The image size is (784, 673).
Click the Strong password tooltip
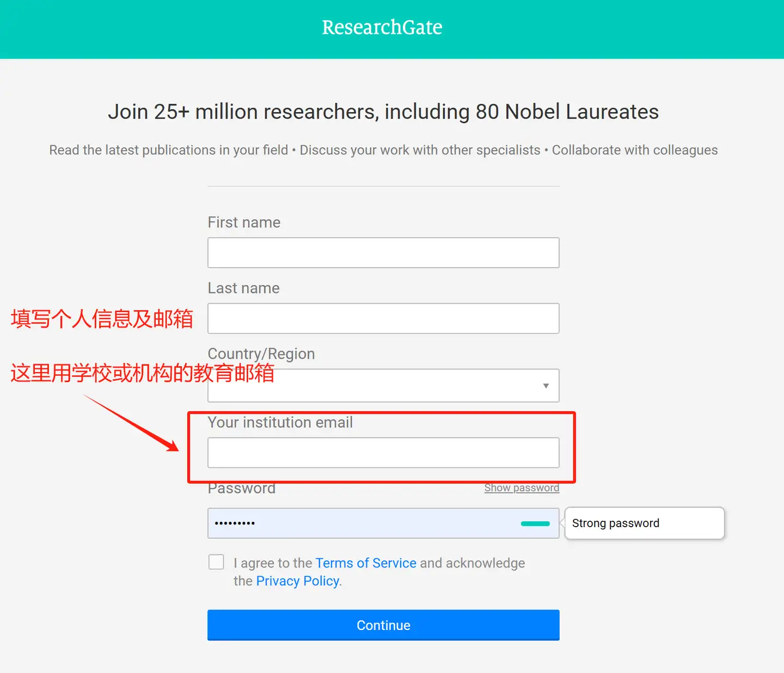(645, 523)
